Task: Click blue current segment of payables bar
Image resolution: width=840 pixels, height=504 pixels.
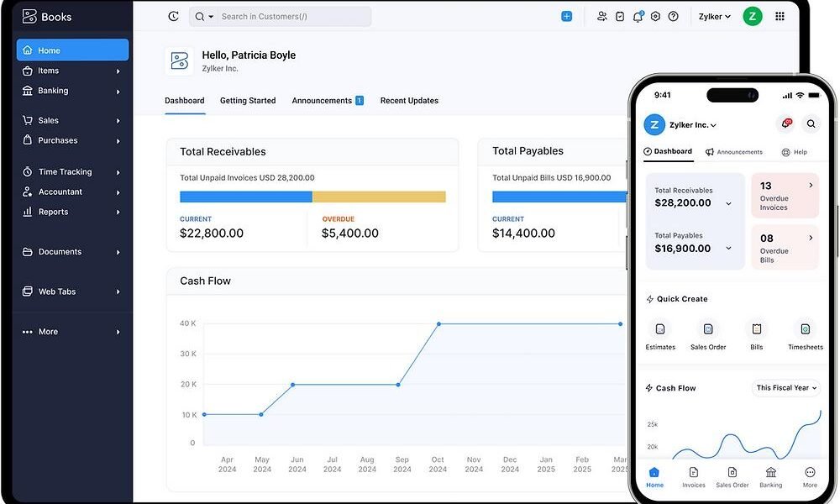Action: click(x=559, y=197)
